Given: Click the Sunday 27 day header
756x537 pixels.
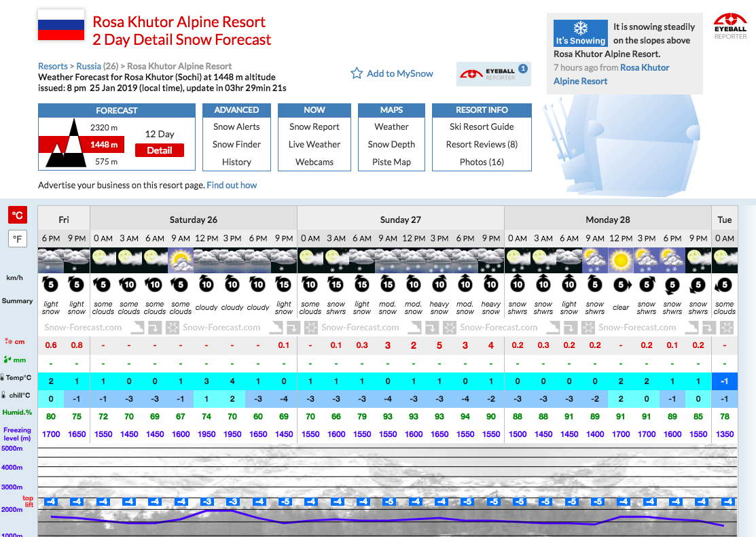Looking at the screenshot, I should tap(401, 220).
